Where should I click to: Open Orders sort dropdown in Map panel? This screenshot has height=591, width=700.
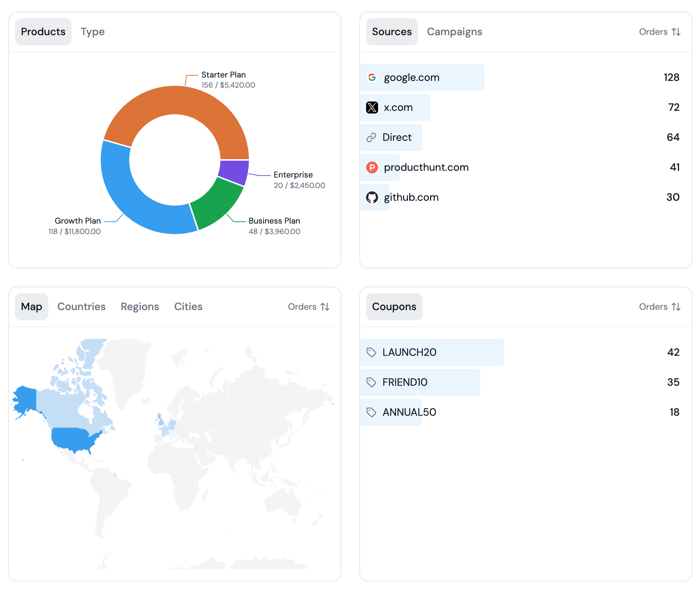click(308, 307)
